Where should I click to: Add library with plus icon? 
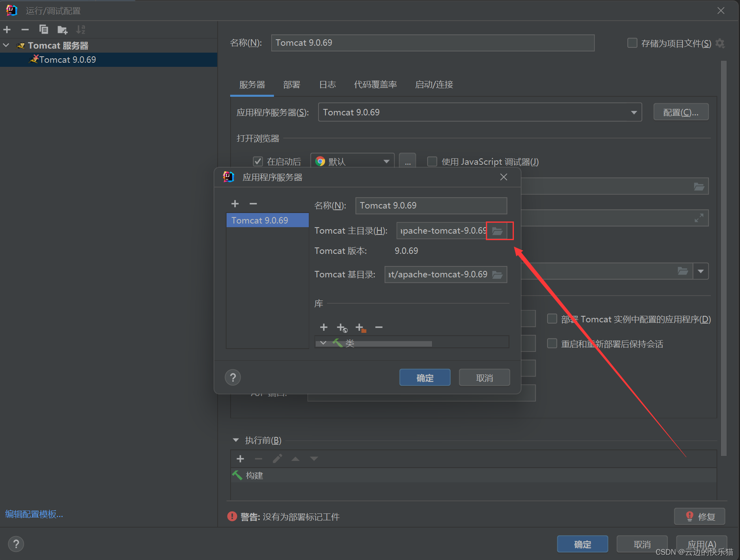tap(324, 327)
